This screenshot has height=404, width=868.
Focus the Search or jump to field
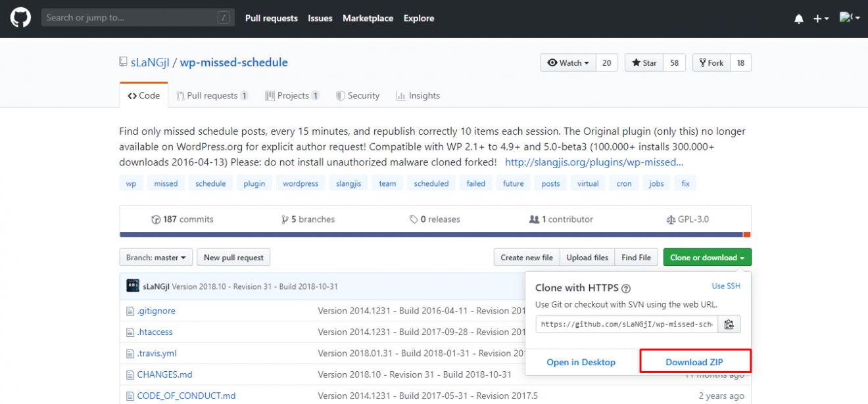tap(138, 18)
